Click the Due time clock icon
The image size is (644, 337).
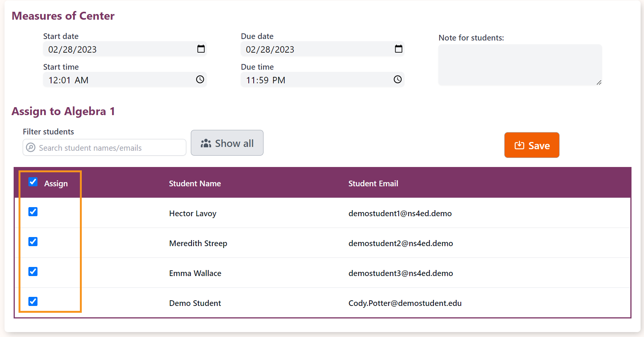pos(398,80)
